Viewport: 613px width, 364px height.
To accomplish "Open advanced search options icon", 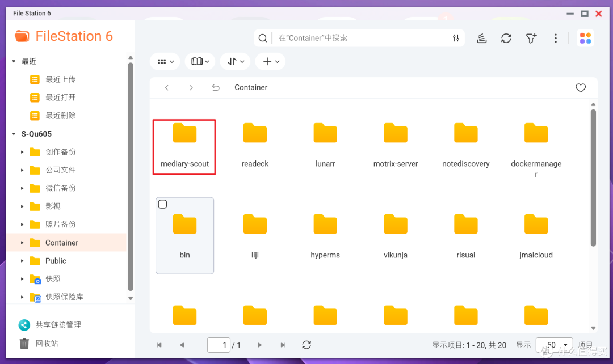I will tap(456, 38).
